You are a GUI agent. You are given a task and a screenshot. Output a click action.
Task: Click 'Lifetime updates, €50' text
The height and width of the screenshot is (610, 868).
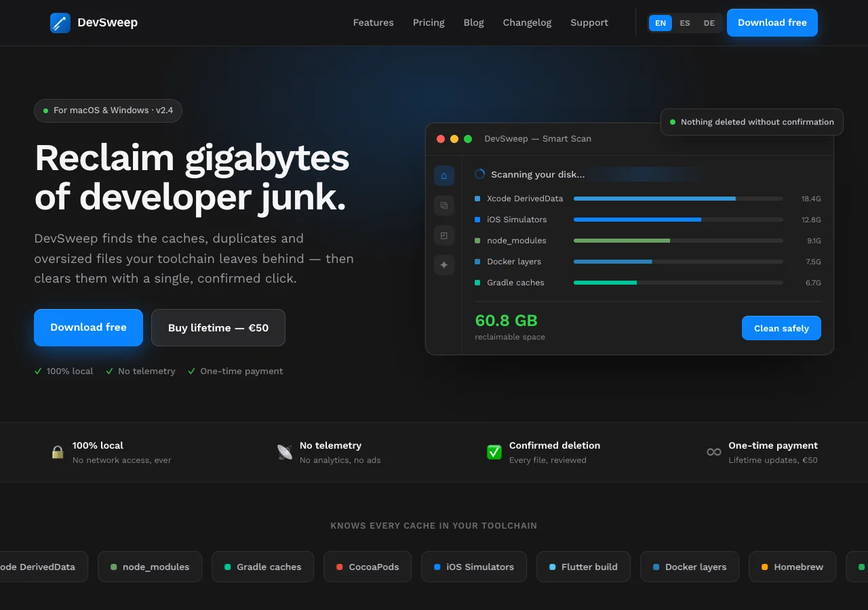(x=773, y=460)
